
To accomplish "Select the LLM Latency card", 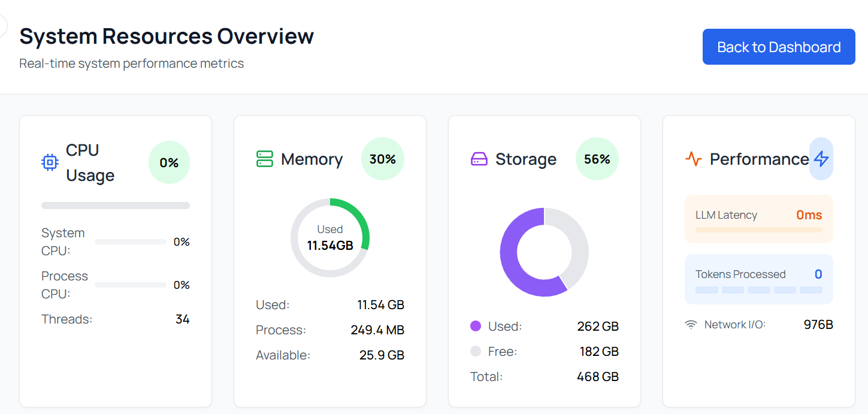I will (x=759, y=219).
